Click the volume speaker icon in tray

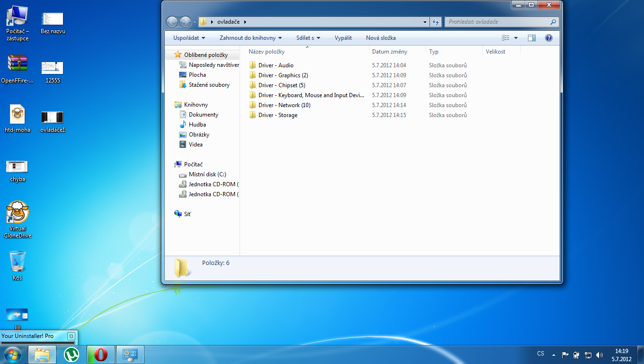pos(599,355)
